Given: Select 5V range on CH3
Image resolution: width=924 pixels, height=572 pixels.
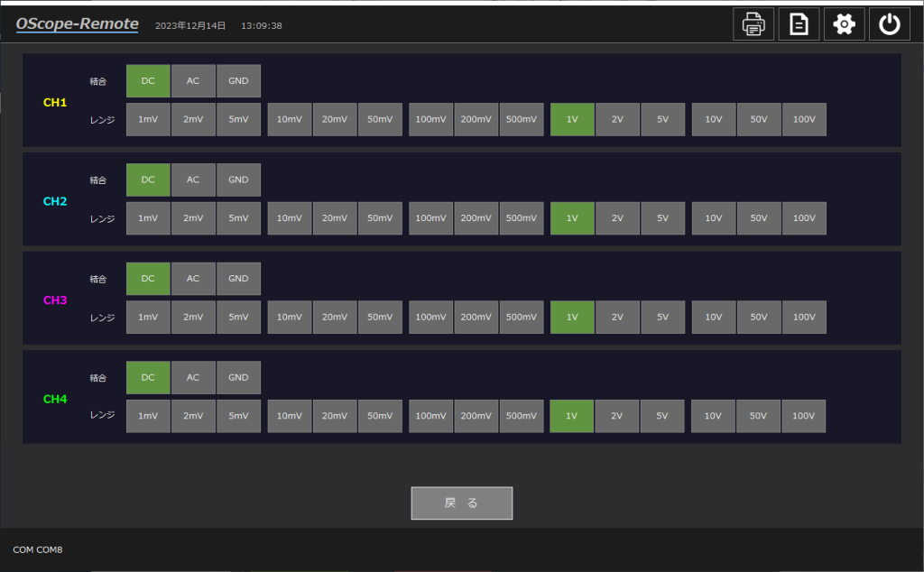Looking at the screenshot, I should point(663,318).
